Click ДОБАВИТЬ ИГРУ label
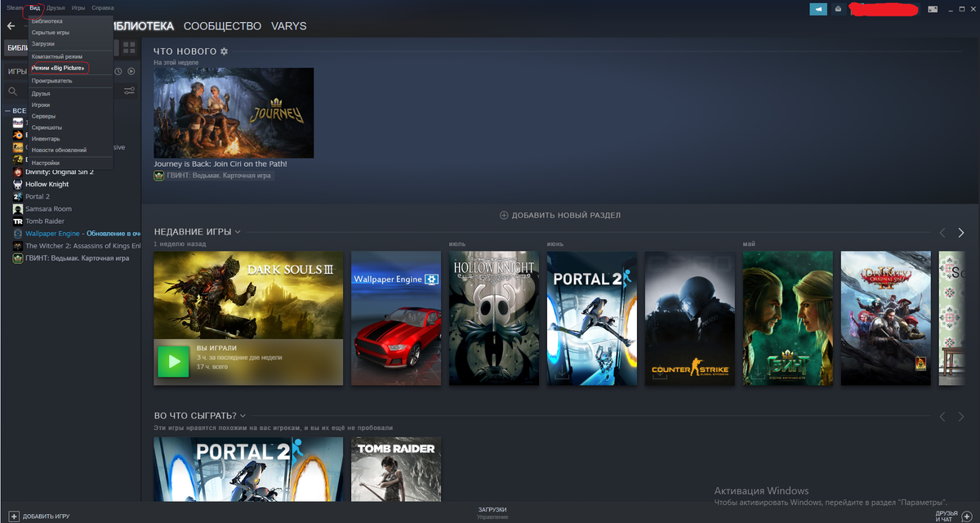This screenshot has width=980, height=523. (x=46, y=516)
